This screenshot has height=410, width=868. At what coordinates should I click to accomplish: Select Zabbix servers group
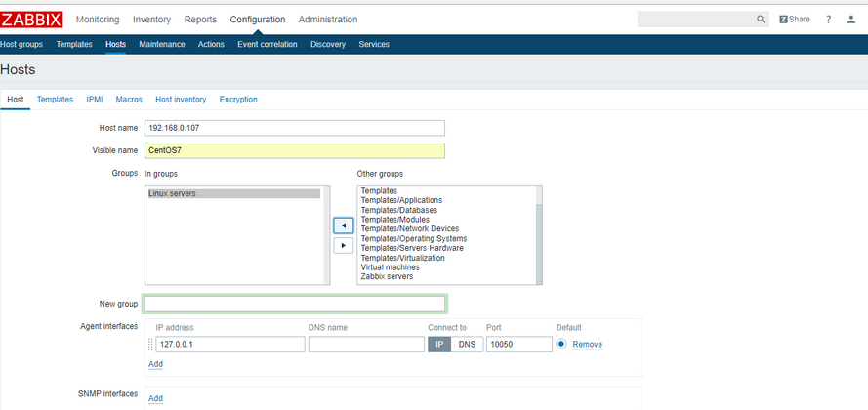pos(387,276)
